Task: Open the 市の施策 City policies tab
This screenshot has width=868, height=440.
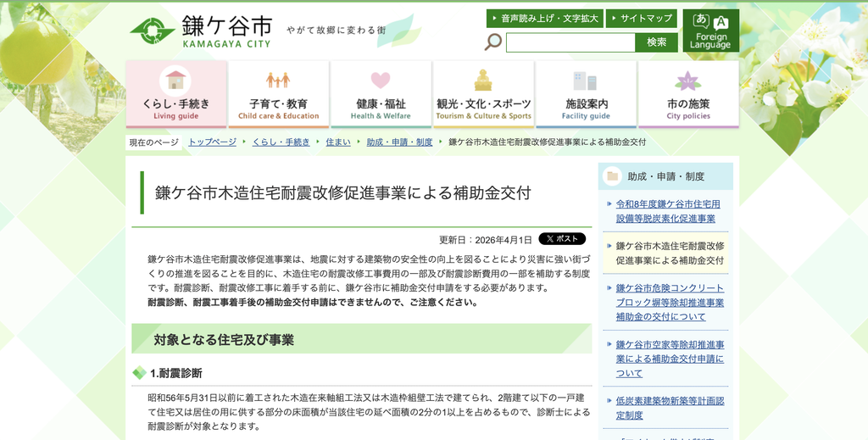Action: tap(688, 94)
